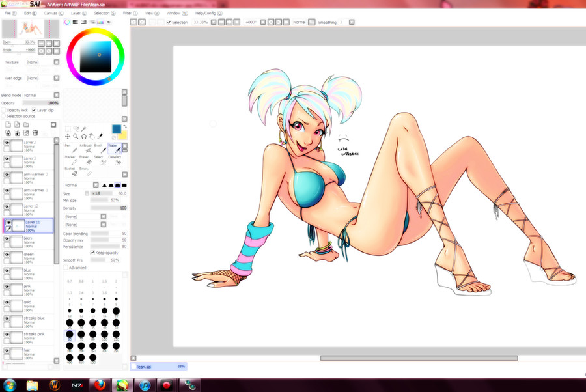Uncheck the Selection checkbox in toolbar
This screenshot has height=392, width=586.
point(169,22)
